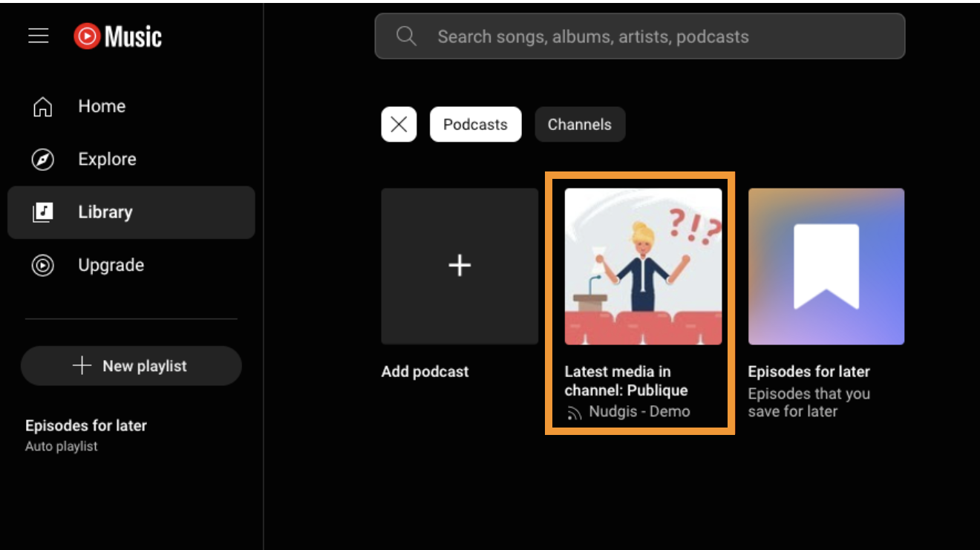Screen dimensions: 980x550
Task: Open Library in sidebar
Action: tap(131, 212)
